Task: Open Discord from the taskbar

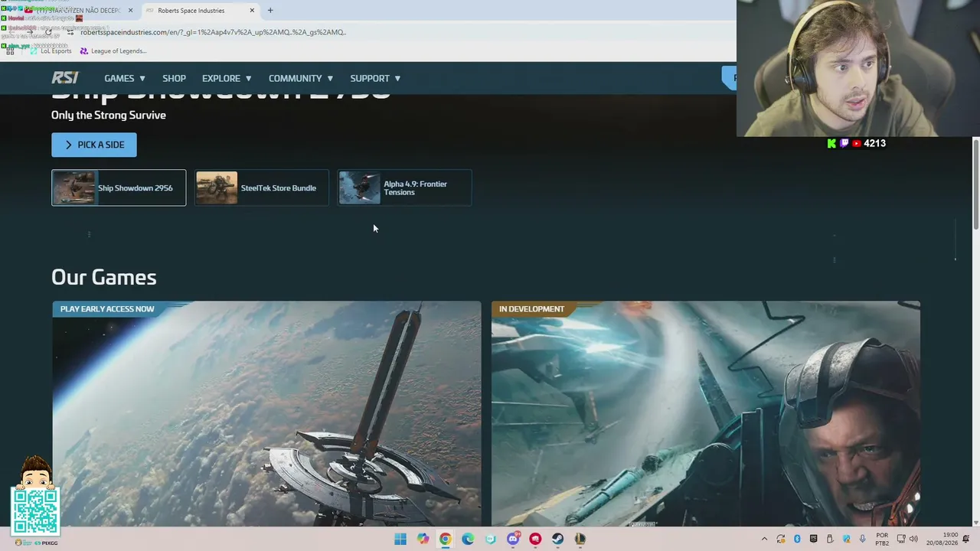Action: coord(513,540)
